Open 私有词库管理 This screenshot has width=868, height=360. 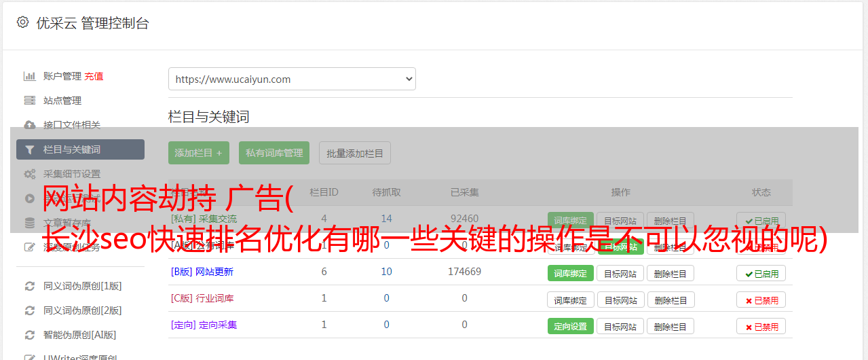coord(274,153)
